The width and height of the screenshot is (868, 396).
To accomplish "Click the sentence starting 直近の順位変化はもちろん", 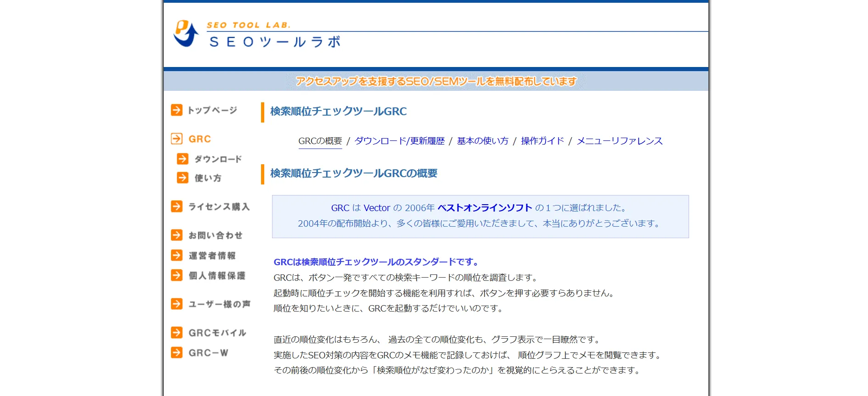I will tap(438, 340).
